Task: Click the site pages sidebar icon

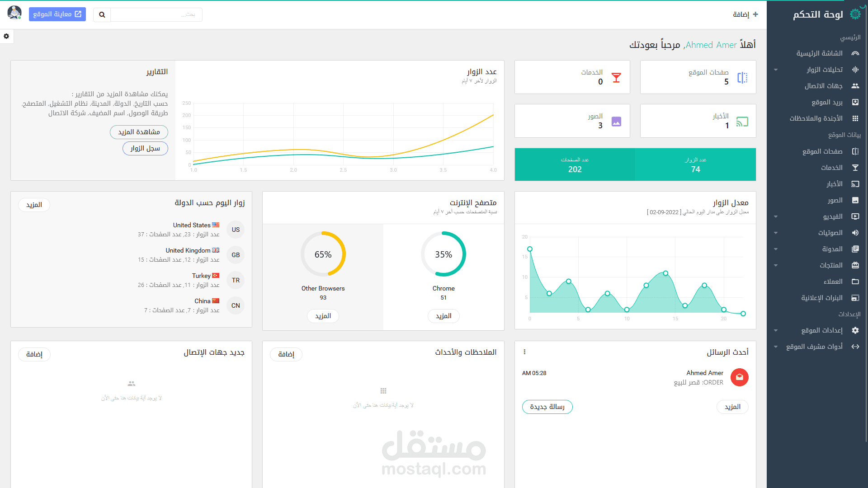Action: point(855,151)
